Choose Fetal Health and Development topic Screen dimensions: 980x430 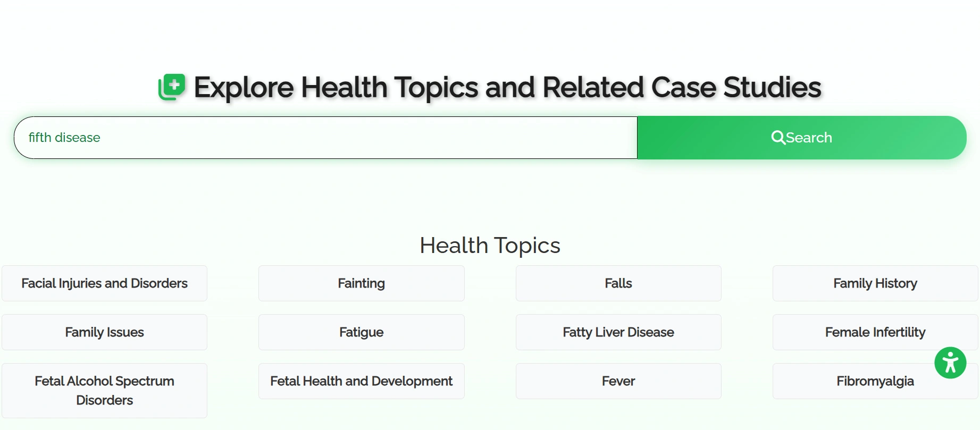coord(361,381)
